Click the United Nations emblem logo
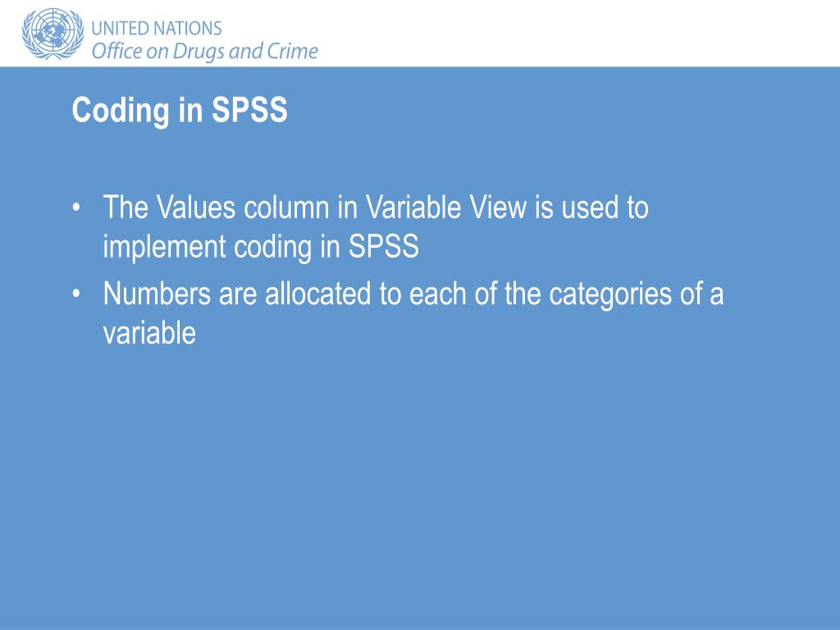The width and height of the screenshot is (840, 630). click(x=53, y=34)
